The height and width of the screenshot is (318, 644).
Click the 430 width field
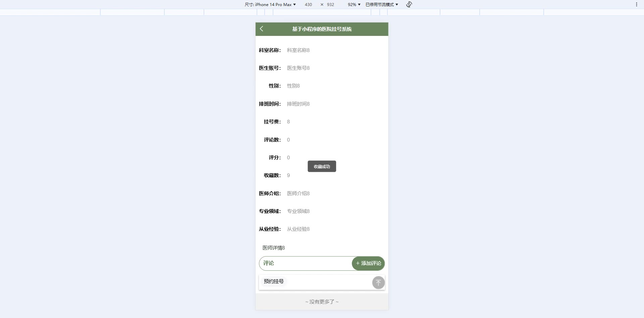[x=308, y=4]
